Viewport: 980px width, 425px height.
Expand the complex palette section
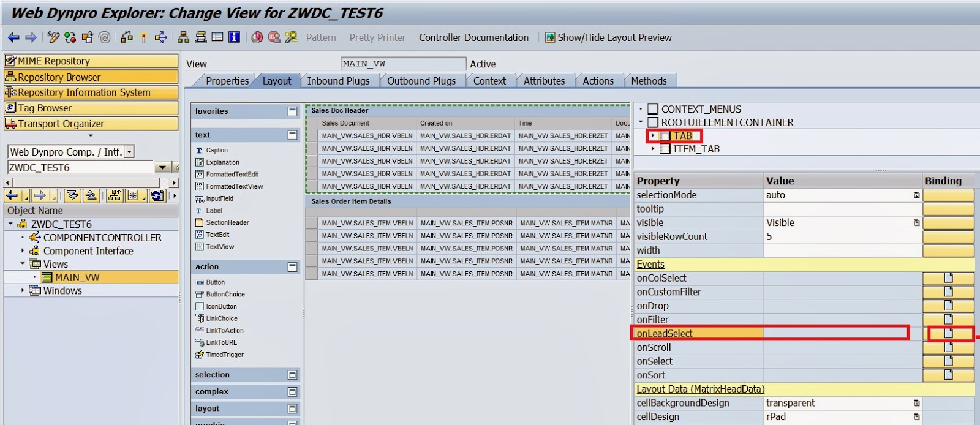(292, 392)
